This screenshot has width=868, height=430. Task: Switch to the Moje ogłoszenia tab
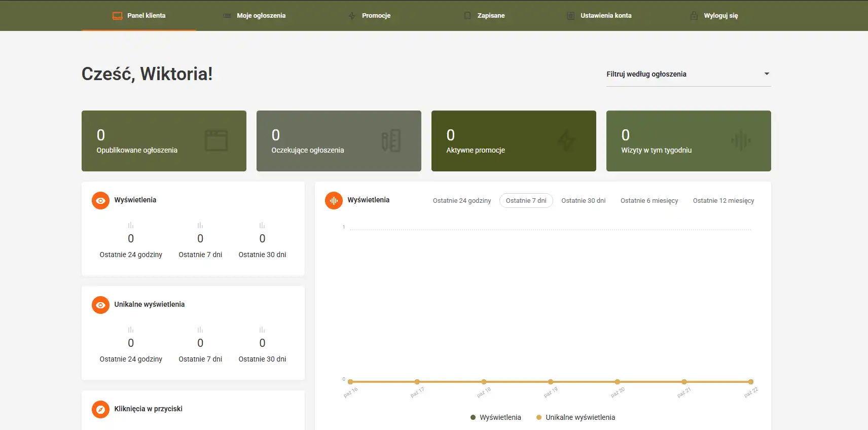pos(261,16)
